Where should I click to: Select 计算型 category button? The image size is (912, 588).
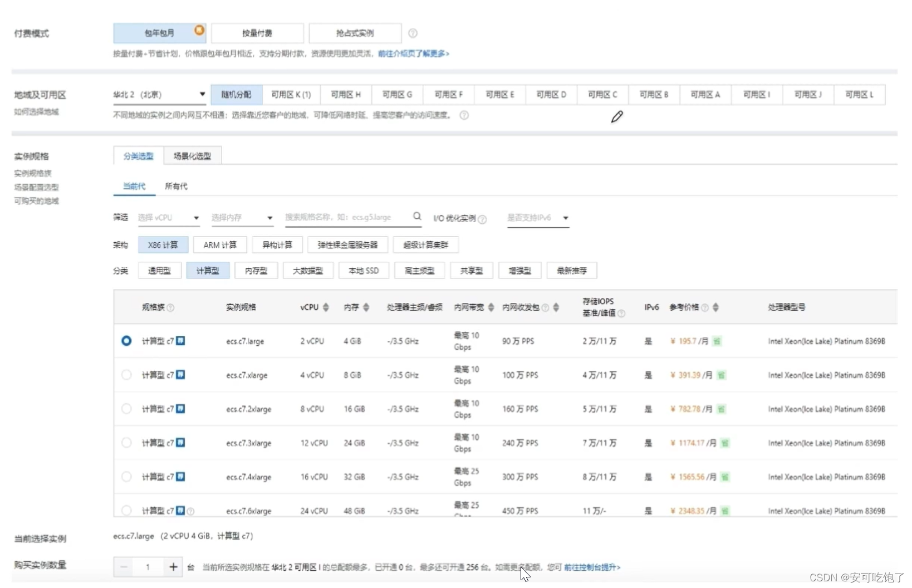pyautogui.click(x=208, y=271)
